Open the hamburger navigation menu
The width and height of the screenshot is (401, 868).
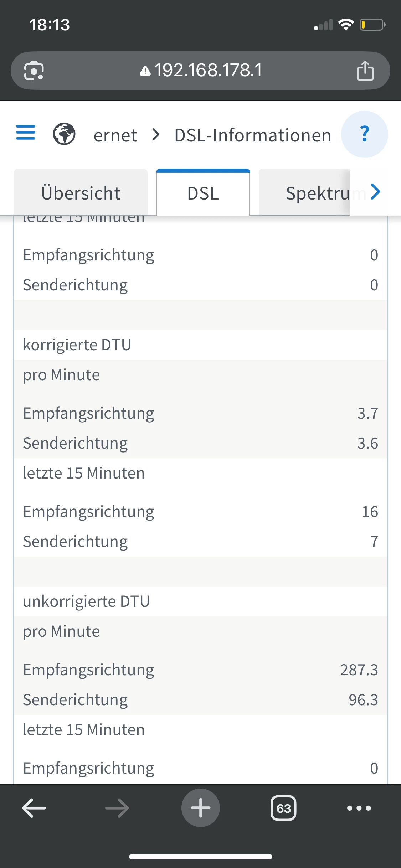[26, 133]
